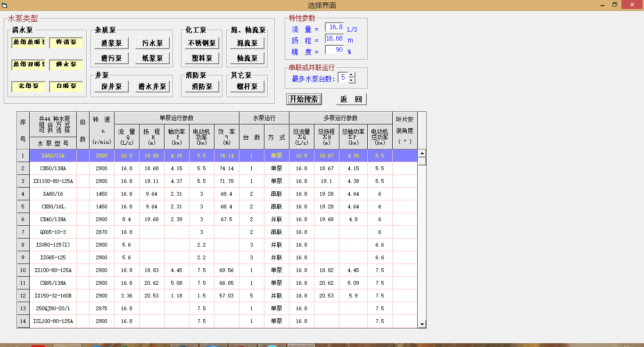Click the 水泵型号 column header
The image size is (644, 347).
coord(53,143)
